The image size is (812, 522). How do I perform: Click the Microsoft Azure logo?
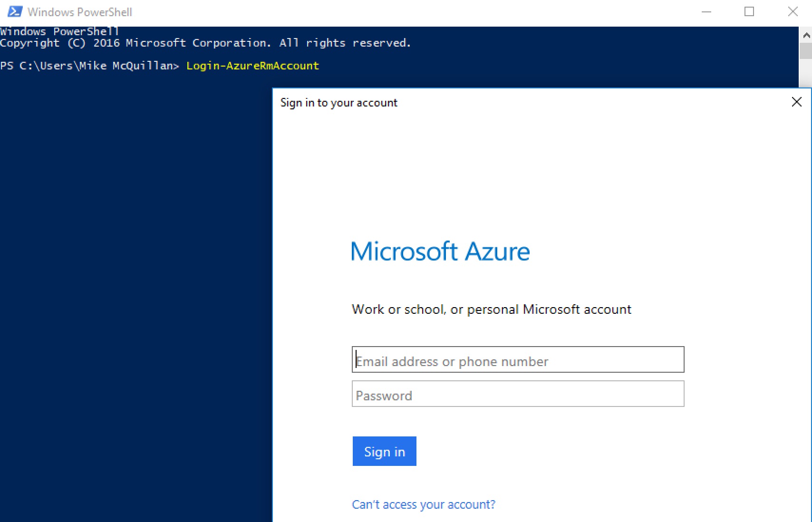440,251
